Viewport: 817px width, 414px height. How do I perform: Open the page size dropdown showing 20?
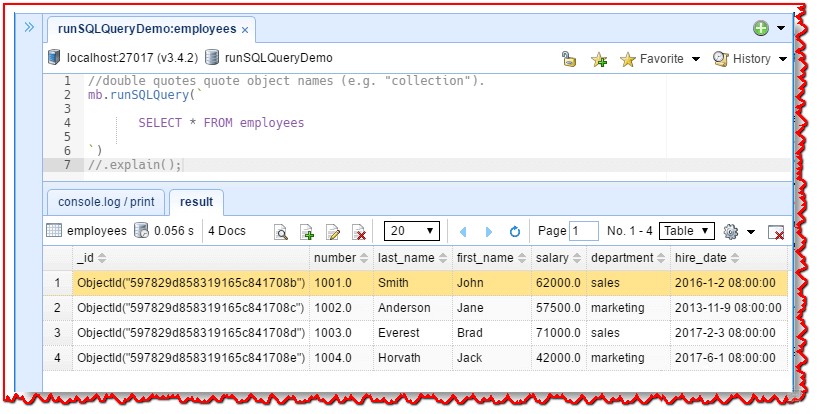412,231
